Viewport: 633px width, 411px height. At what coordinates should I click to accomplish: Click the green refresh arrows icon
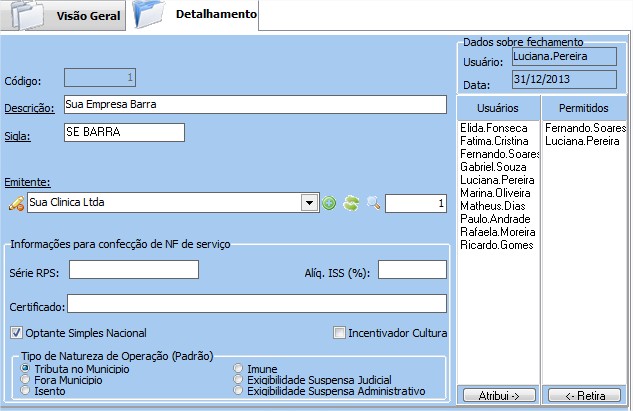[x=351, y=204]
